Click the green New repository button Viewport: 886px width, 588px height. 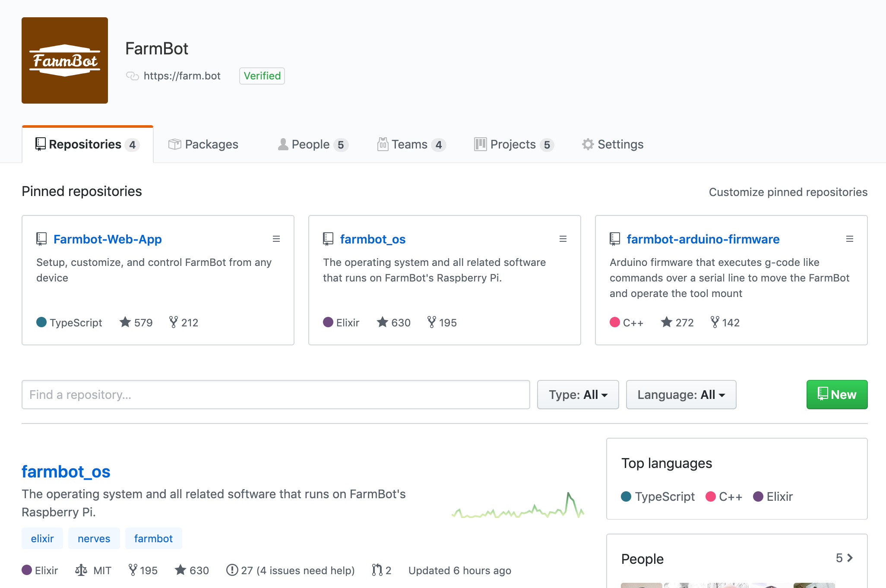click(836, 394)
